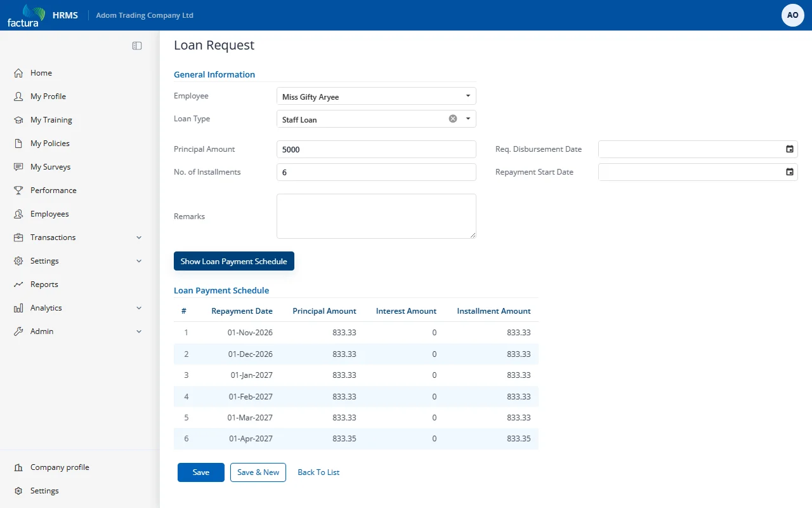Click the Transactions briefcase icon
Image resolution: width=812 pixels, height=508 pixels.
(18, 237)
